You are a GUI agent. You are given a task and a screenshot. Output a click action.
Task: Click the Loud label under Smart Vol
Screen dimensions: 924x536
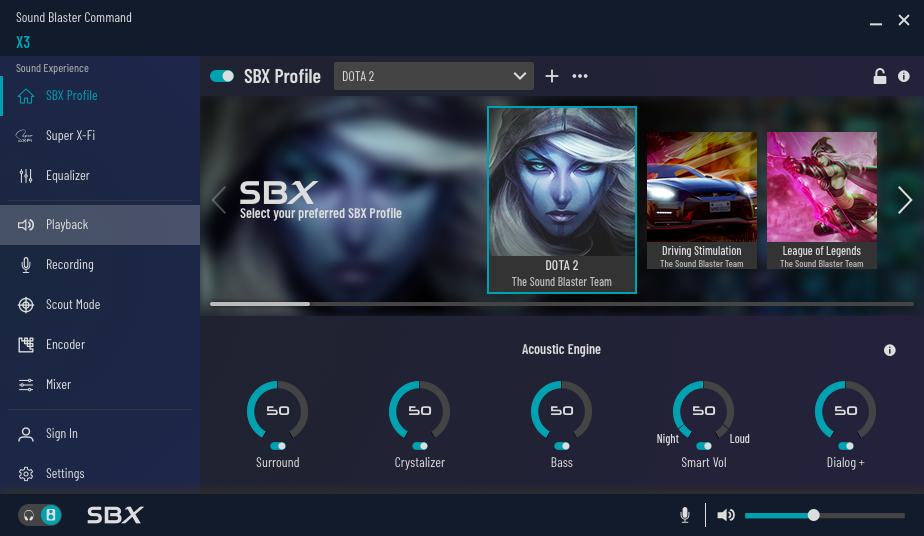pos(740,439)
